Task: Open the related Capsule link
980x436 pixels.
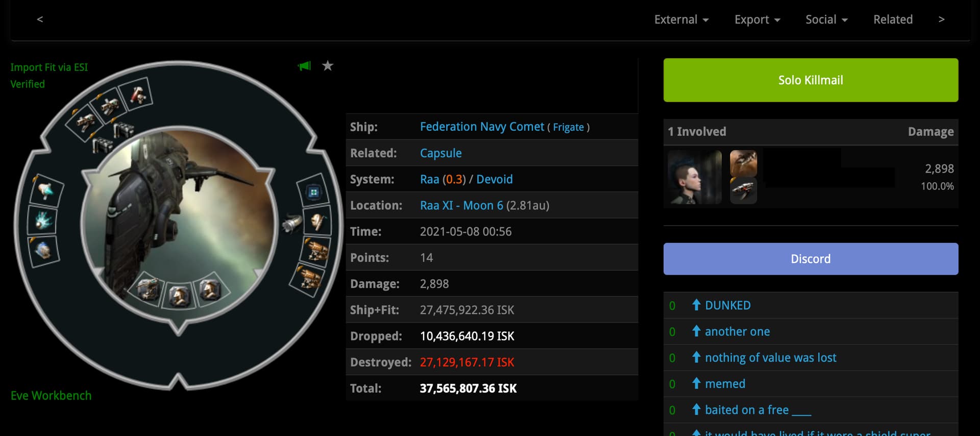Action: point(440,153)
